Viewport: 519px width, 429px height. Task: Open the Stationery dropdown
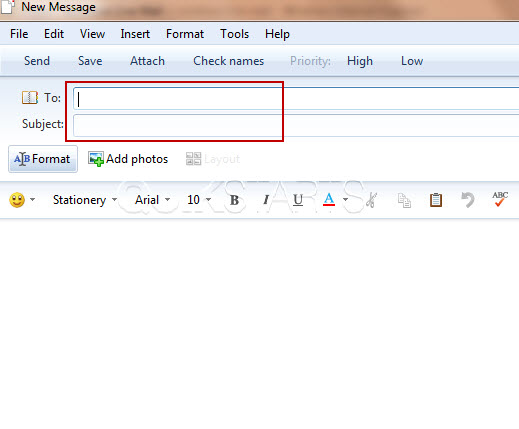click(x=85, y=200)
